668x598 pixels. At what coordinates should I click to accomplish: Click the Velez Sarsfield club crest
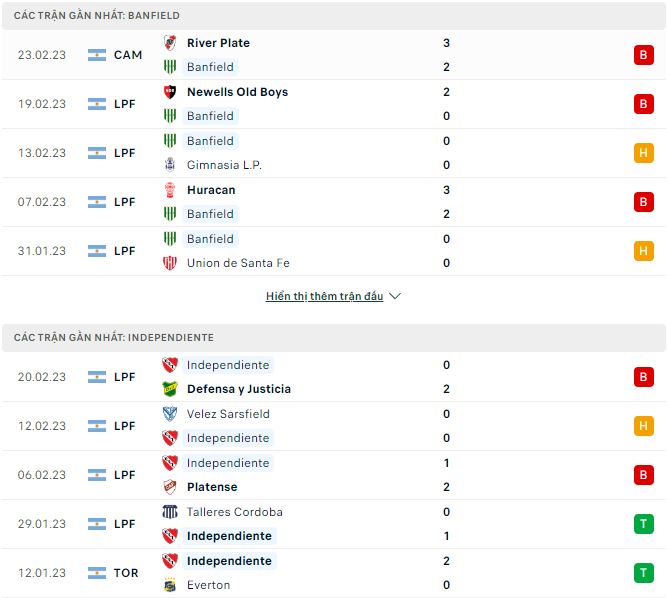(x=169, y=414)
